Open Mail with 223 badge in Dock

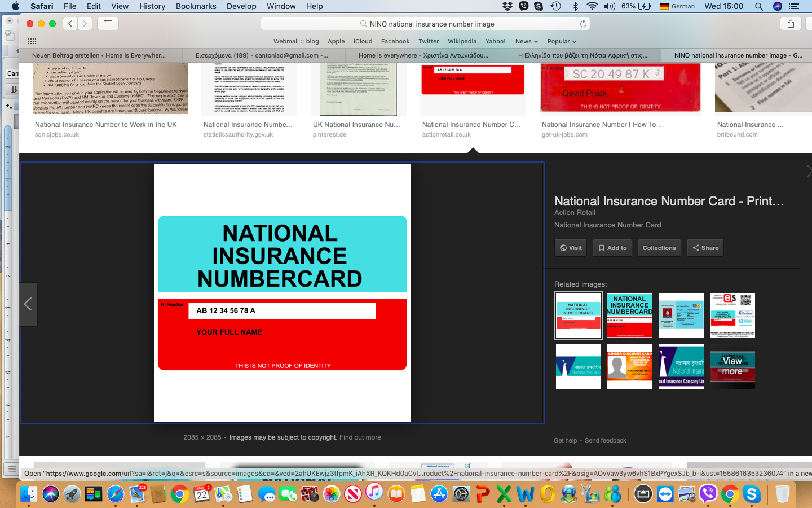click(x=137, y=494)
